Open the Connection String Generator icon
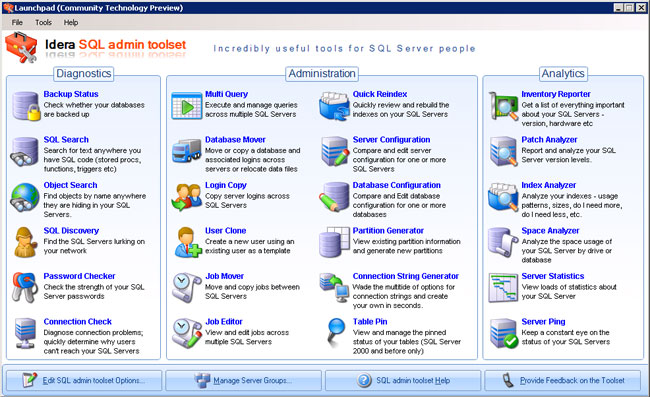Image resolution: width=650 pixels, height=397 pixels. (334, 287)
